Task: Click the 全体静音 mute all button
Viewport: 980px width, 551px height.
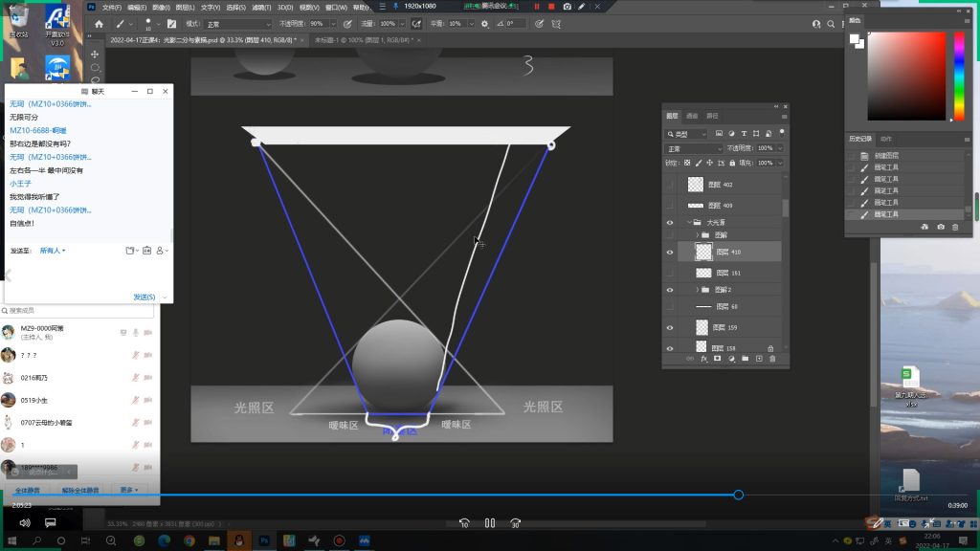Action: [x=27, y=490]
